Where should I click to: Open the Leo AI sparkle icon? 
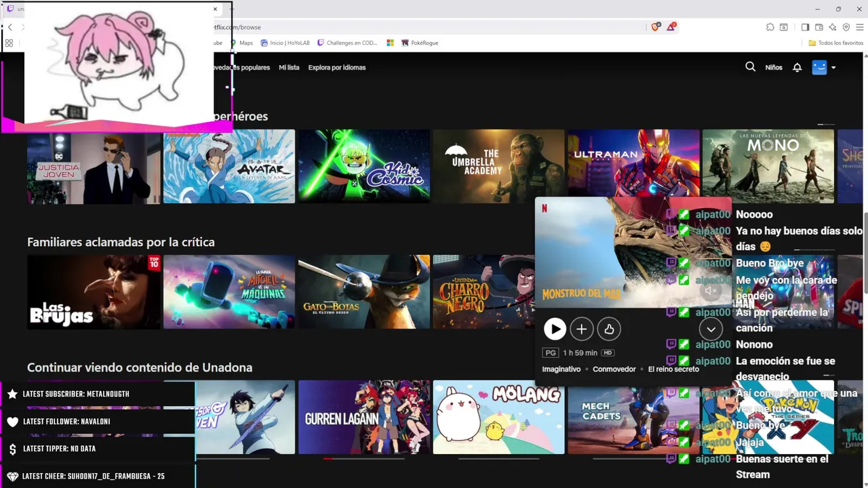tap(833, 27)
